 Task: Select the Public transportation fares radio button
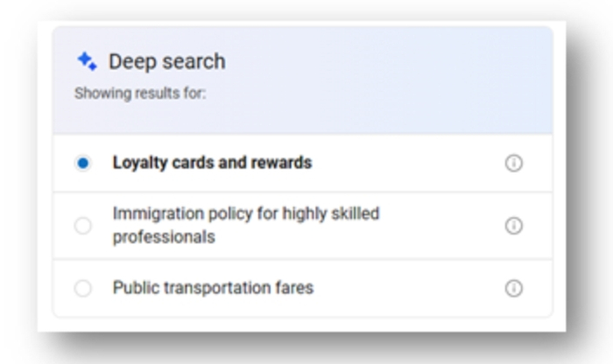click(82, 288)
